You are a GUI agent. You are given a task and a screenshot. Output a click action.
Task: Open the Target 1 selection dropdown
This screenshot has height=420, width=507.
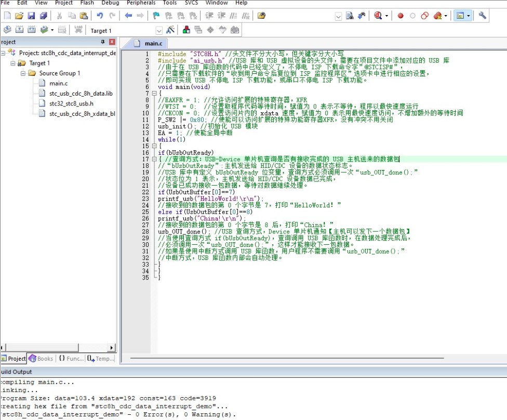[159, 31]
